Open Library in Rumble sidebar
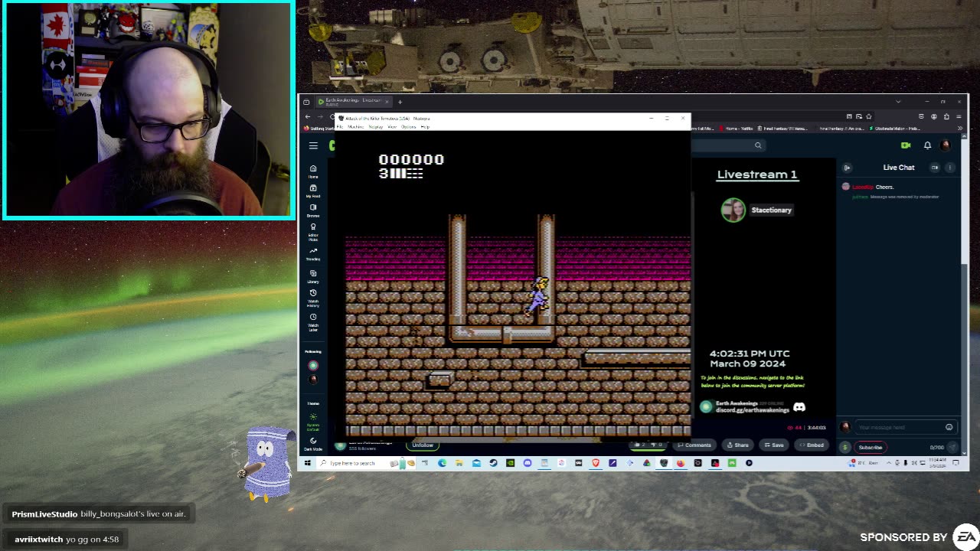980x551 pixels. (313, 276)
